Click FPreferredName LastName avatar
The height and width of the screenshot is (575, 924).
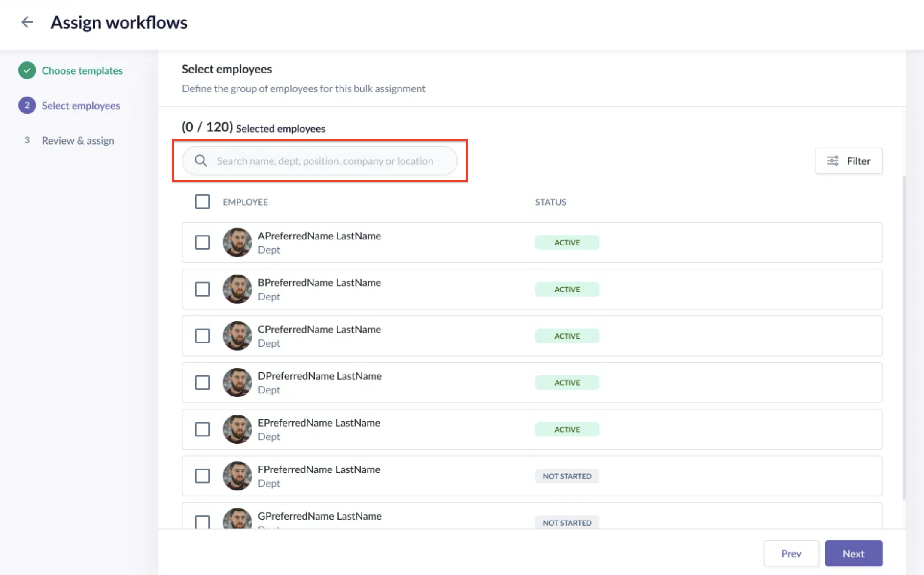[x=237, y=476]
